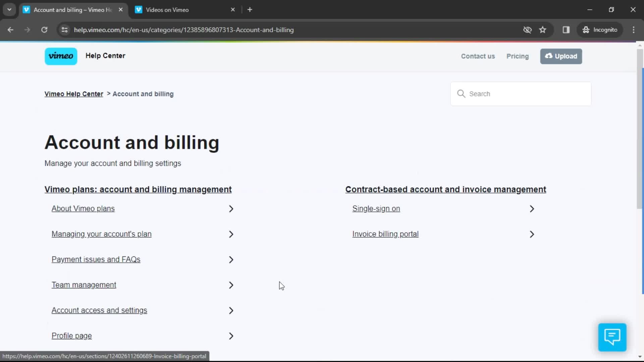Click the browser address bar URL

tap(184, 30)
